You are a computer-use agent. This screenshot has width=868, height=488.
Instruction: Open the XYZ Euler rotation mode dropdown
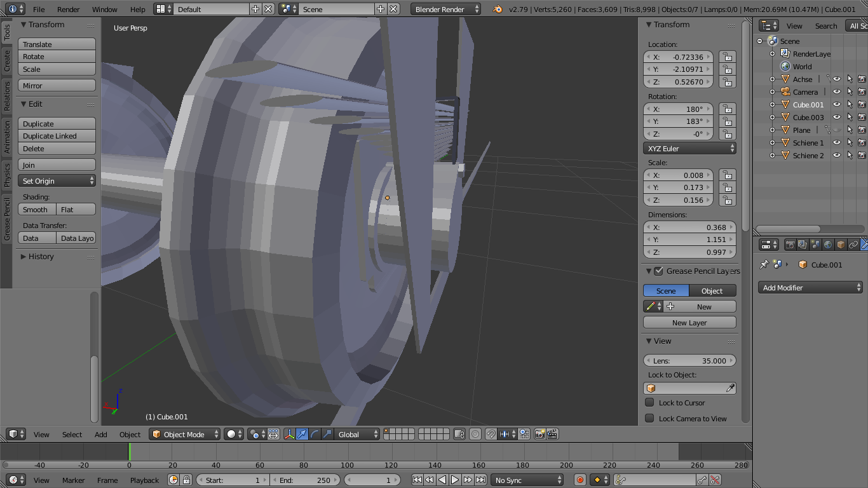pos(689,148)
